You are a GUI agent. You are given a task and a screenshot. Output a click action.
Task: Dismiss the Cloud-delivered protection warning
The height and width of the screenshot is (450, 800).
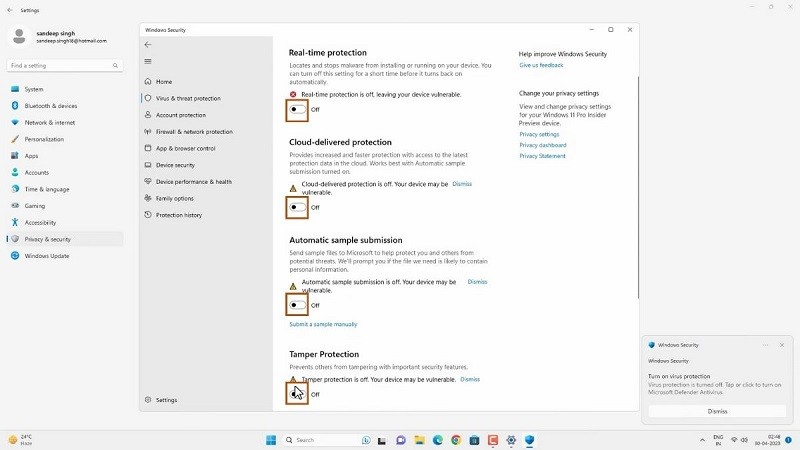coord(462,184)
